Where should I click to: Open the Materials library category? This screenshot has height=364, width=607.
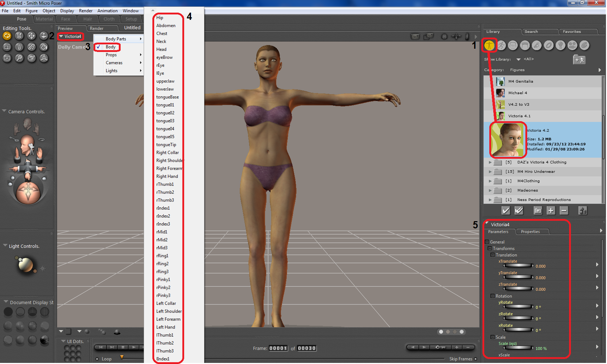click(584, 45)
